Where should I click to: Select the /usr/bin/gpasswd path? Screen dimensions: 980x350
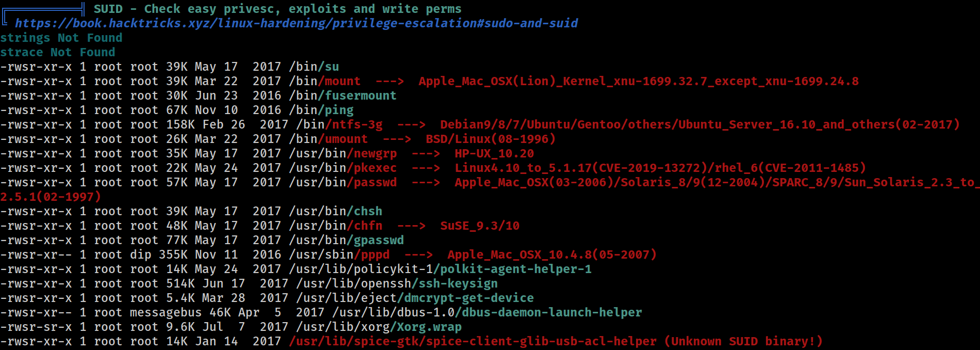tap(346, 240)
